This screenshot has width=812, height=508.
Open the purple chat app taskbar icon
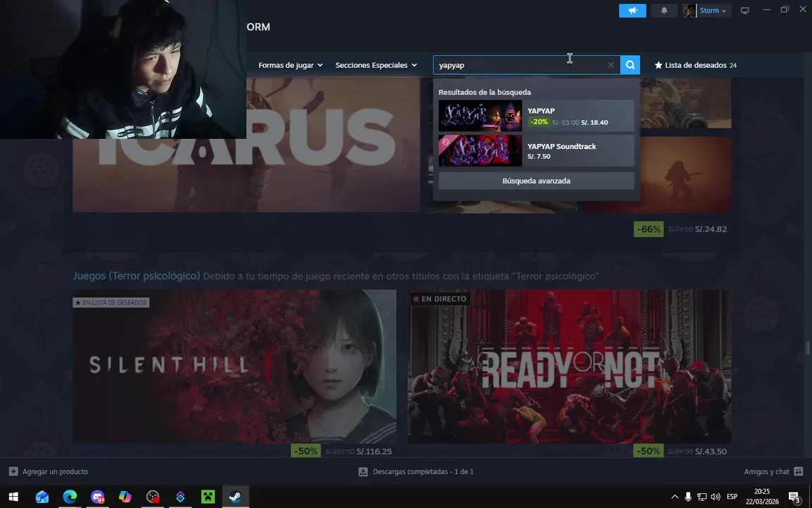(97, 497)
